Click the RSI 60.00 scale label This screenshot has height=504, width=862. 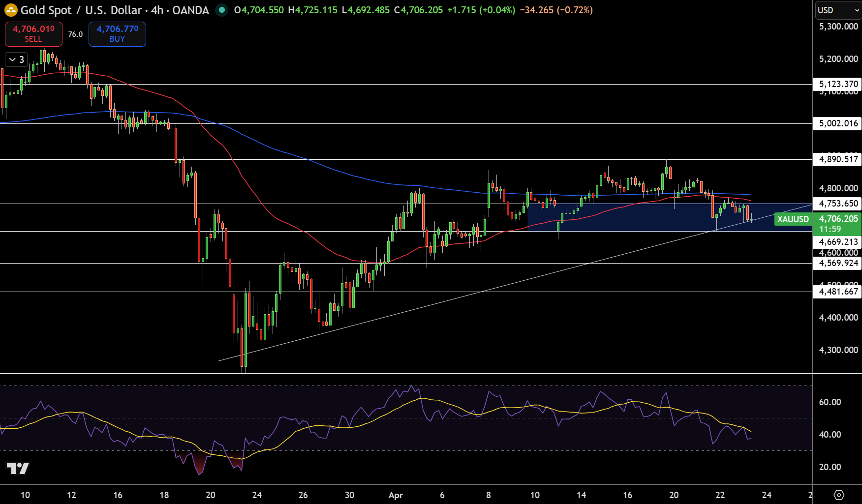[830, 402]
